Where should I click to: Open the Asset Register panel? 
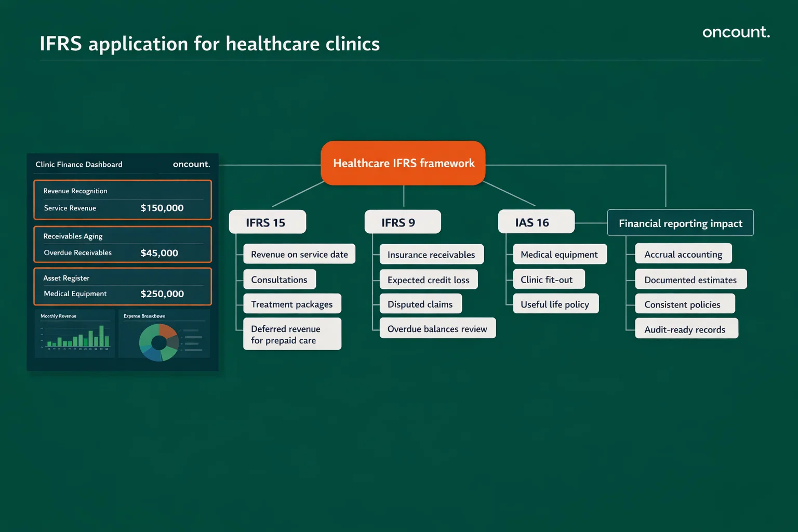123,286
